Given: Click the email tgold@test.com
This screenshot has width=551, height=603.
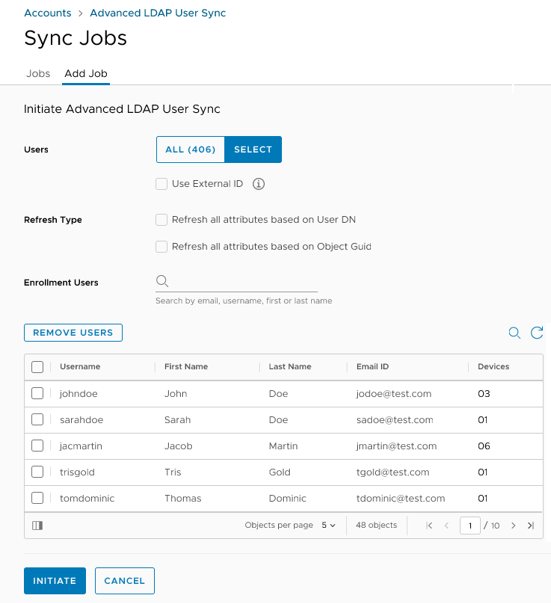Looking at the screenshot, I should point(393,472).
